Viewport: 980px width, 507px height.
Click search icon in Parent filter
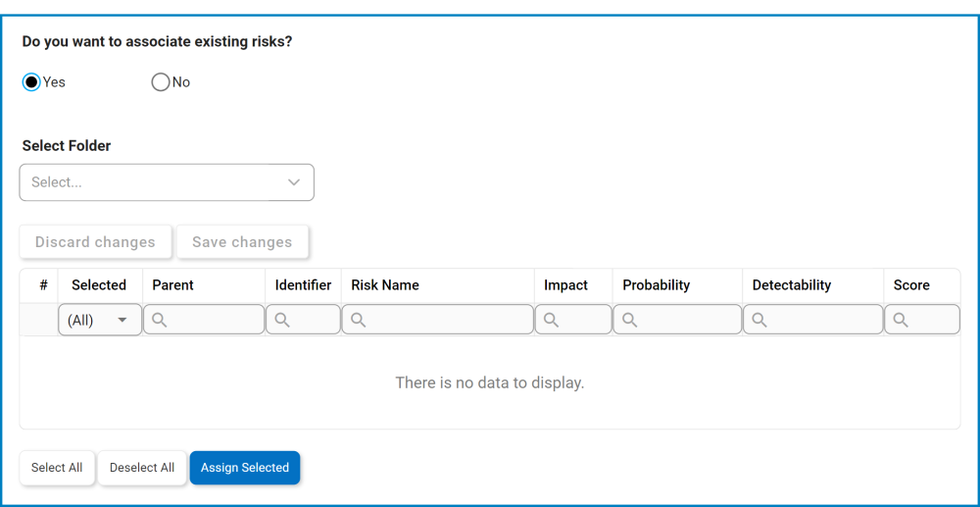coord(160,320)
